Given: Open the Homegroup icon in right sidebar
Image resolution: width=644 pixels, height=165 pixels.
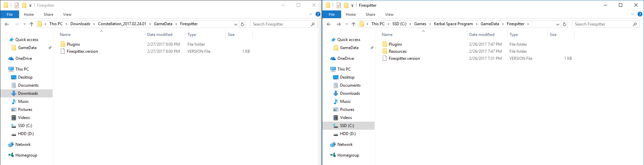Looking at the screenshot, I should 333,155.
